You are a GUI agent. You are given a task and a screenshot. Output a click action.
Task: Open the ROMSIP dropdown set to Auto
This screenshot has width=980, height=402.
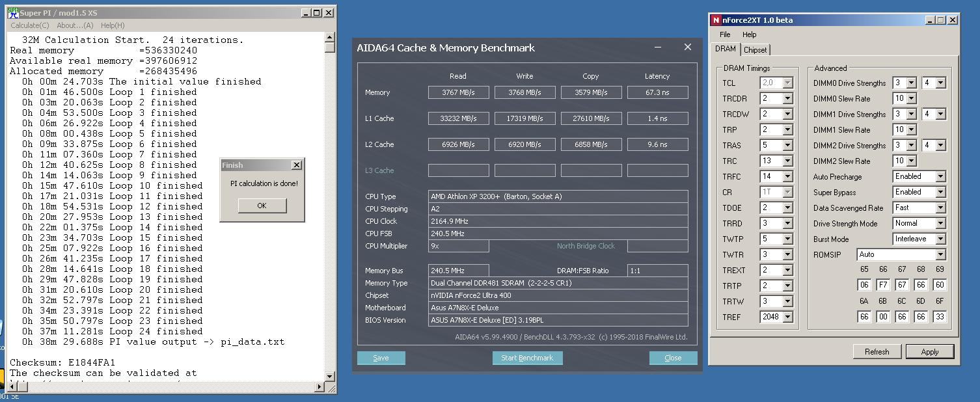940,254
